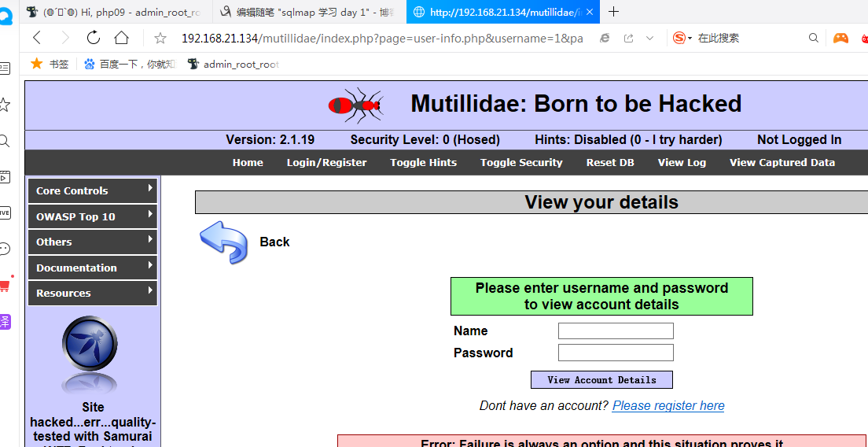
Task: Click the Security Level: 0 (Hosed) text
Action: click(x=425, y=140)
